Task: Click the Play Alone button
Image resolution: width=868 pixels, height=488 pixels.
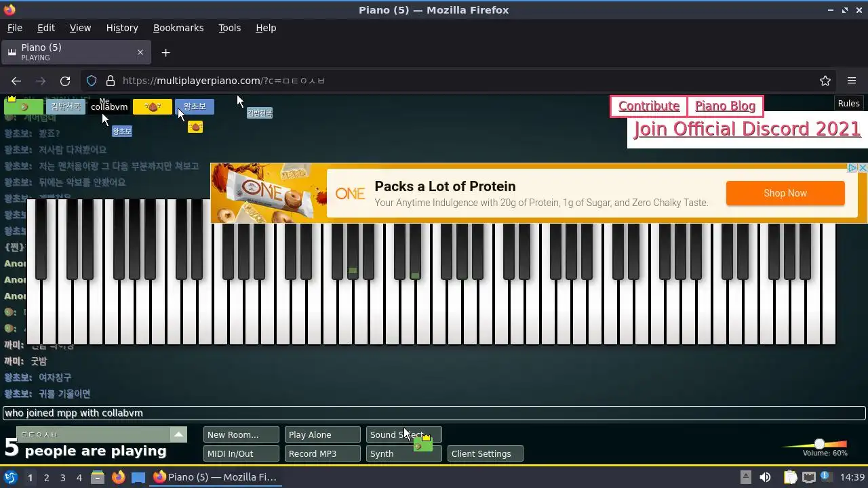Action: [x=323, y=434]
